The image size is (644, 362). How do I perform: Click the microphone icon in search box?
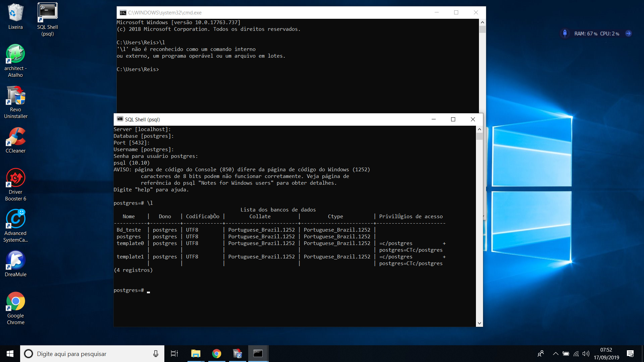156,354
